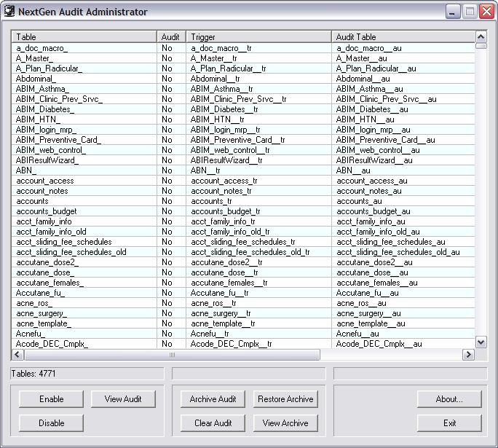Viewport: 498px width, 448px height.
Task: Select the ABIM_web_control_ row
Action: [x=243, y=149]
